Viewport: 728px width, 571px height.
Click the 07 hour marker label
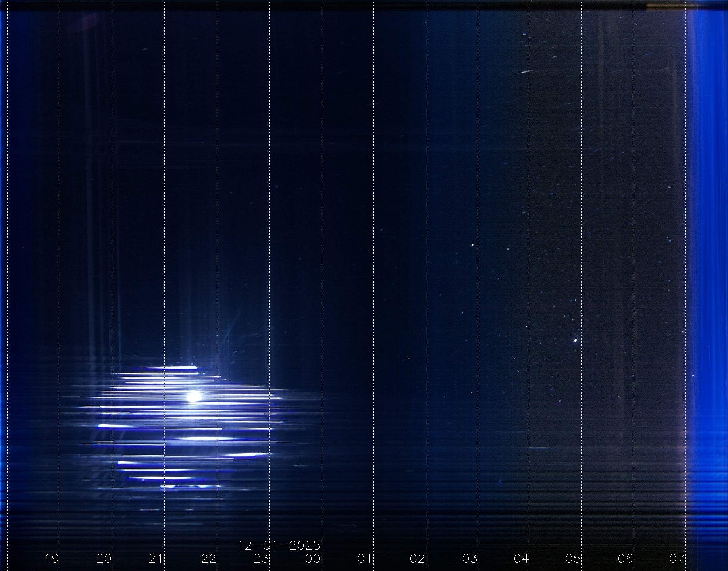click(677, 559)
